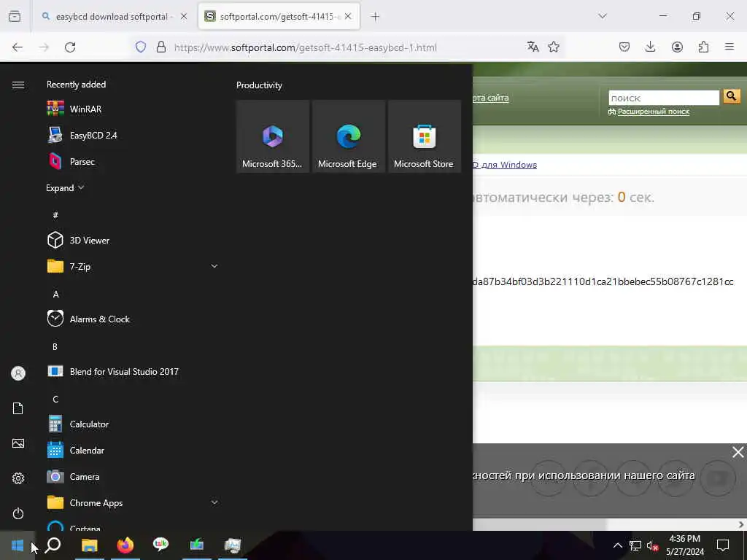Click the Firefox address bar URL
747x560 pixels.
point(306,47)
